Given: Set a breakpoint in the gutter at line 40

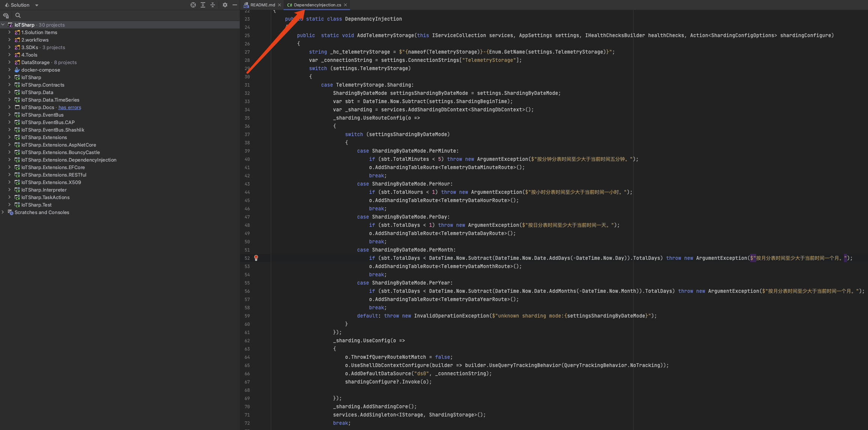Looking at the screenshot, I should pos(259,159).
